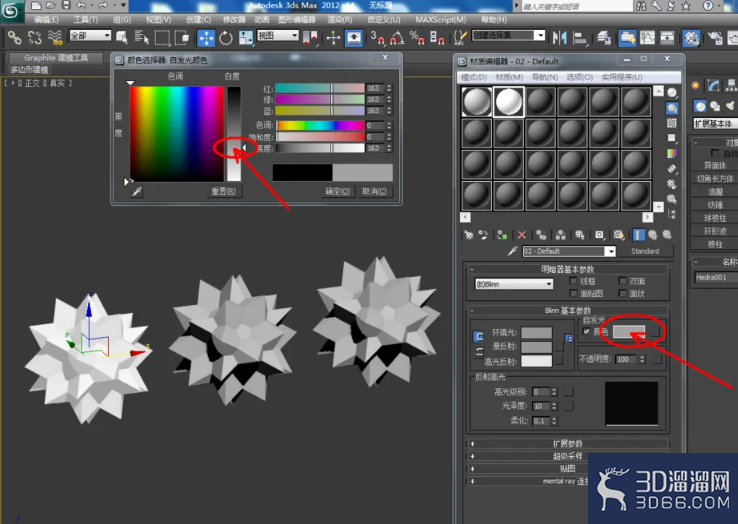Open the Material(M) menu in editor

[509, 77]
